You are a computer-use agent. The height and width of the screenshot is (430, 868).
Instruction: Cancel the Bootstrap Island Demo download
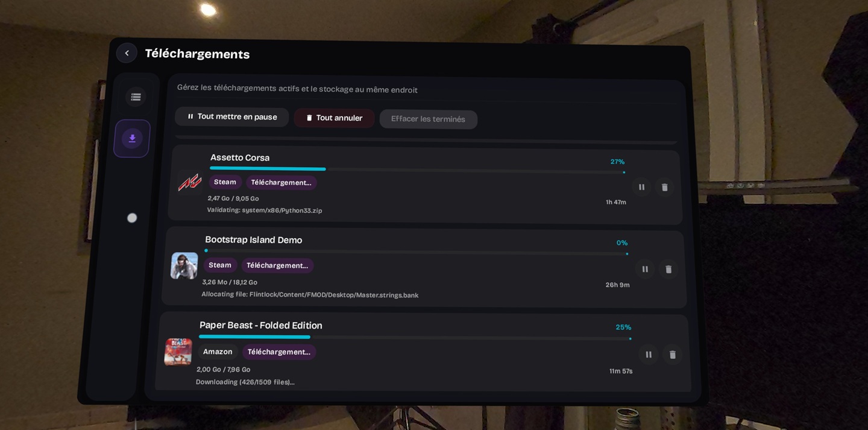tap(668, 270)
